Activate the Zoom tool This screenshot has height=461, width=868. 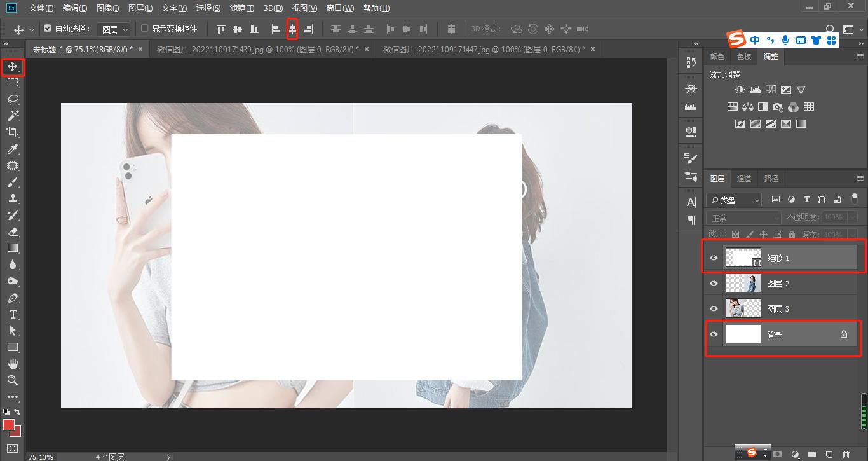tap(13, 380)
